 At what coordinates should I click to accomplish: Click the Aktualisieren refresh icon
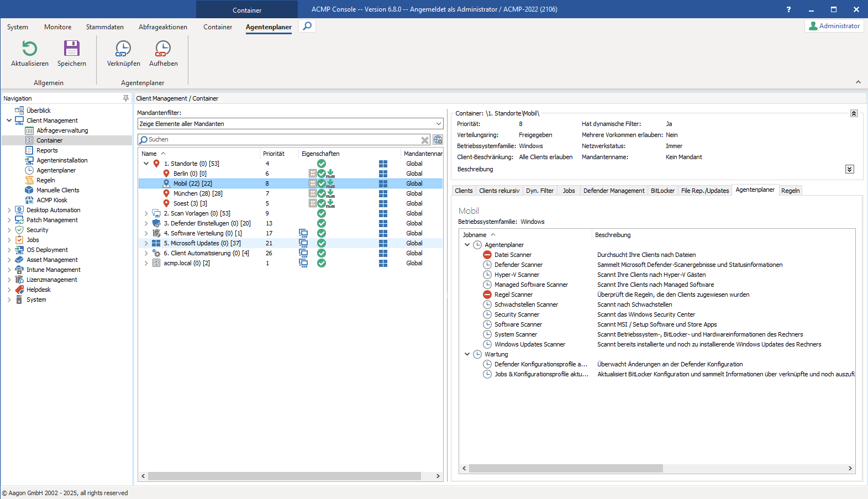pos(30,49)
